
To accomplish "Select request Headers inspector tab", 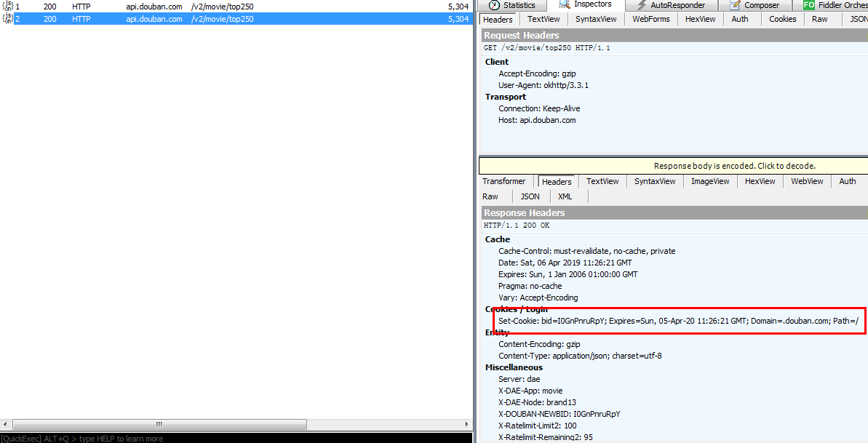I will (498, 20).
